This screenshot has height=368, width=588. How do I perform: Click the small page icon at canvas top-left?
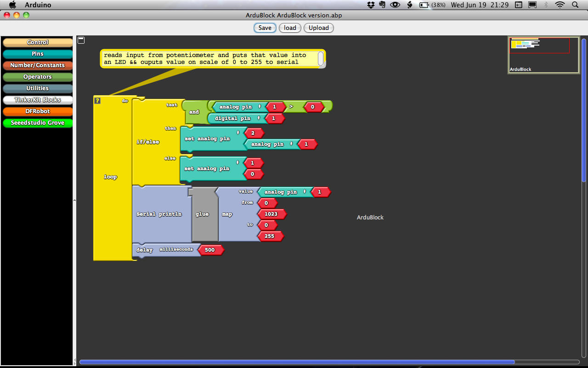[x=81, y=40]
